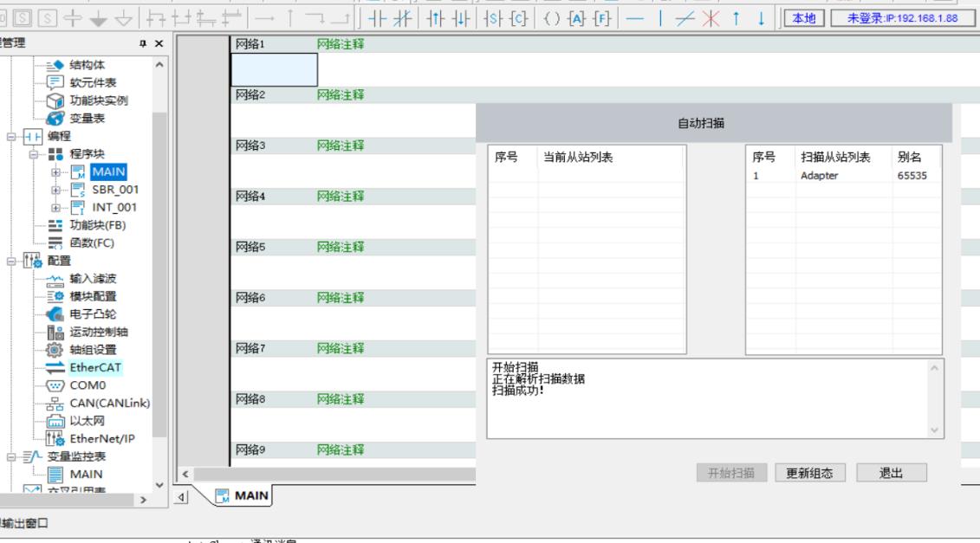
Task: Click the 本地 connection button
Action: [x=804, y=18]
